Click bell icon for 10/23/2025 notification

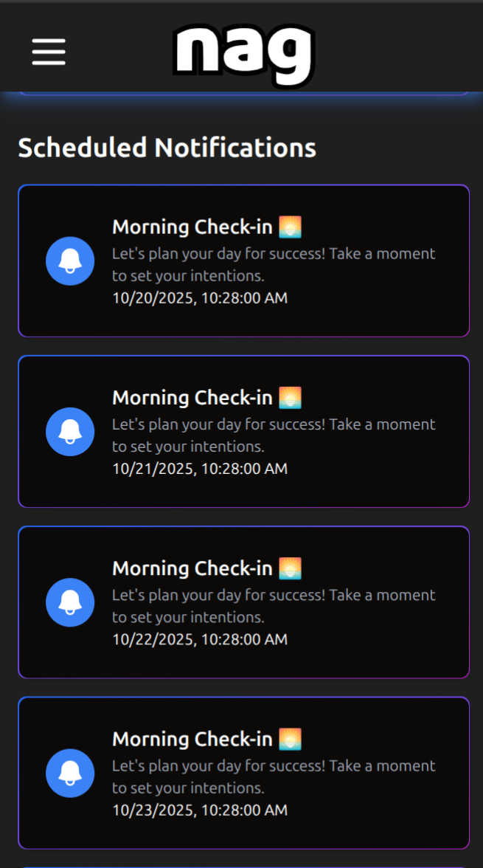[x=70, y=773]
